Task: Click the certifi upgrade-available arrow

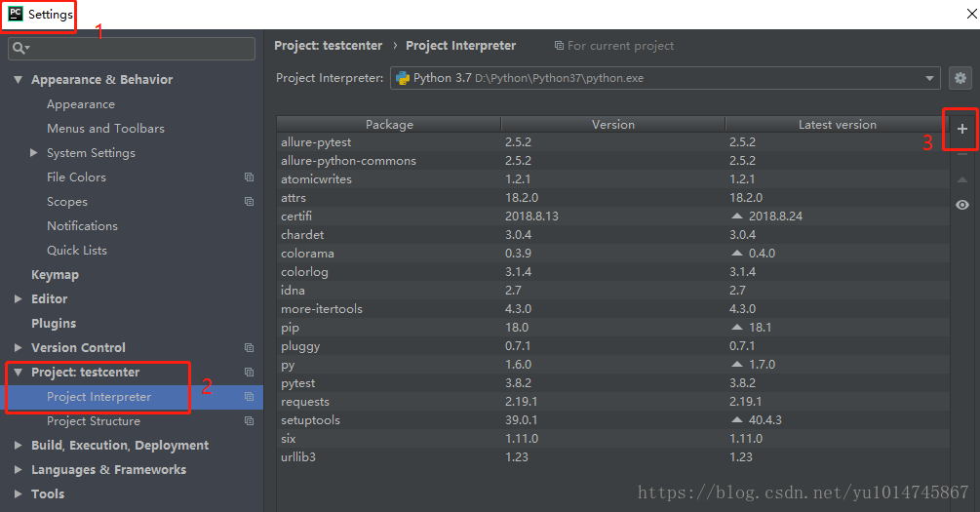Action: [737, 216]
